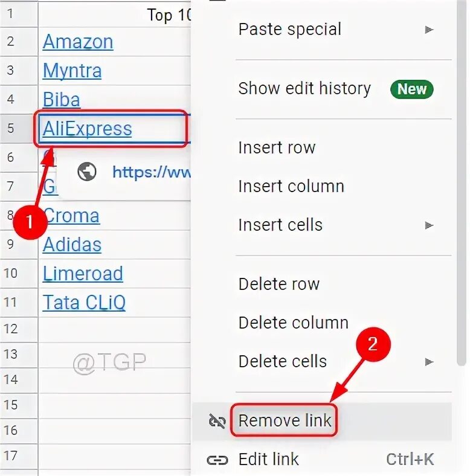Click the empty cell in row 12
This screenshot has width=470, height=476.
(114, 330)
